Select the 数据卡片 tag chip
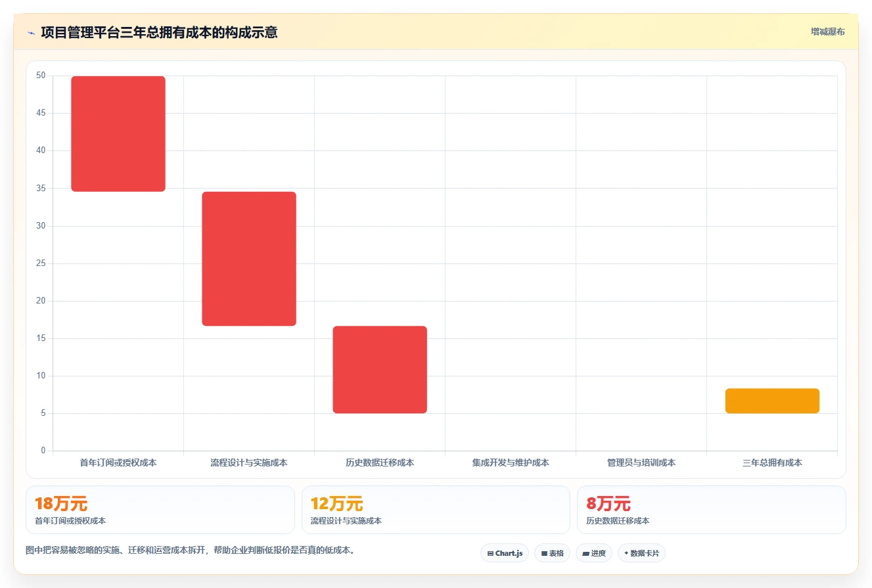Image resolution: width=872 pixels, height=588 pixels. point(641,553)
